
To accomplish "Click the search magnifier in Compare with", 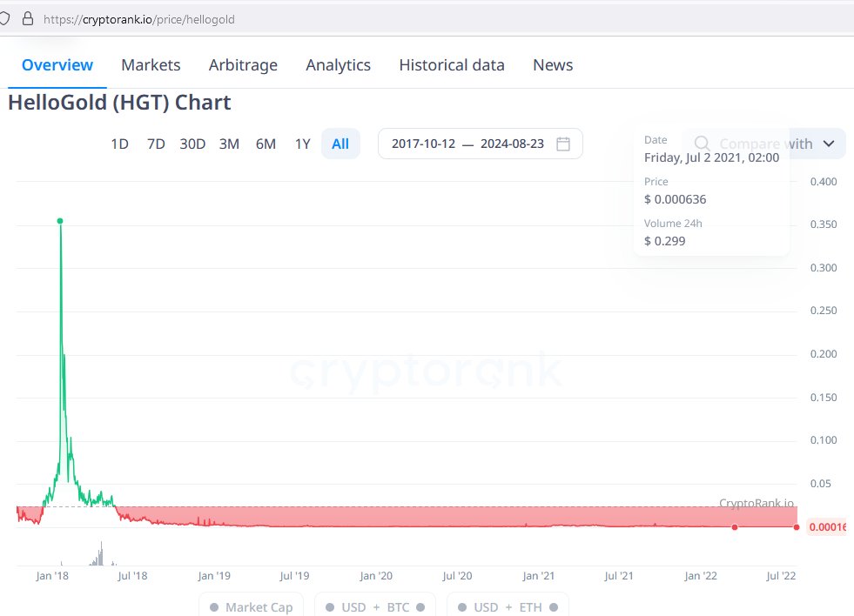I will (702, 144).
